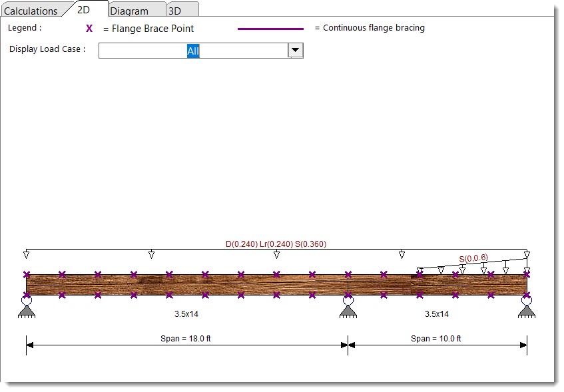Click the purple X flange brace legend icon
564x392 pixels.
(x=89, y=29)
